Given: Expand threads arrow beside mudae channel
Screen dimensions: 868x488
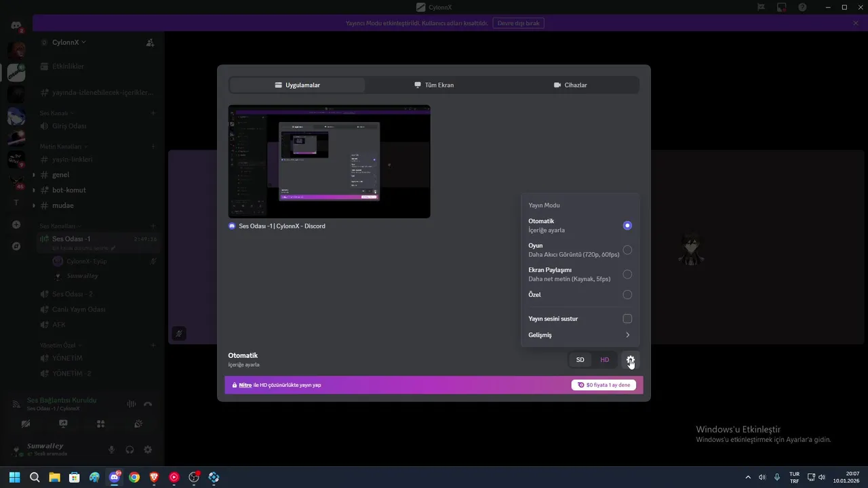Looking at the screenshot, I should click(33, 205).
